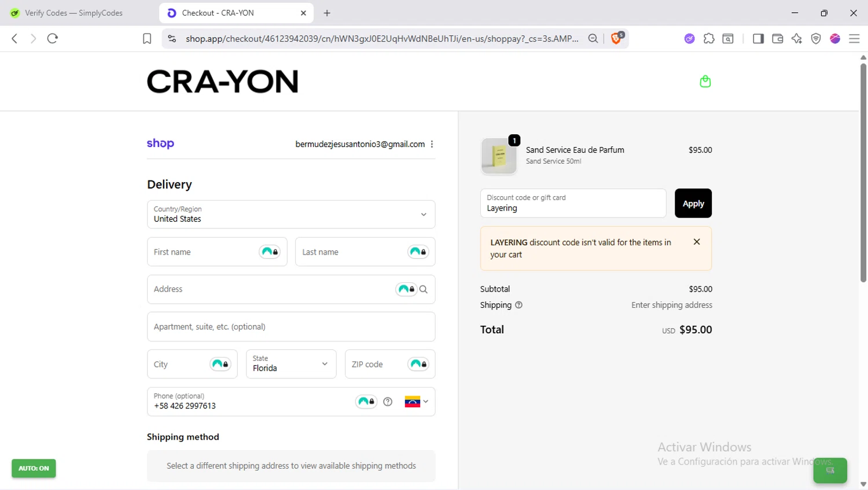Click the page vertical scrollbar

[x=863, y=174]
